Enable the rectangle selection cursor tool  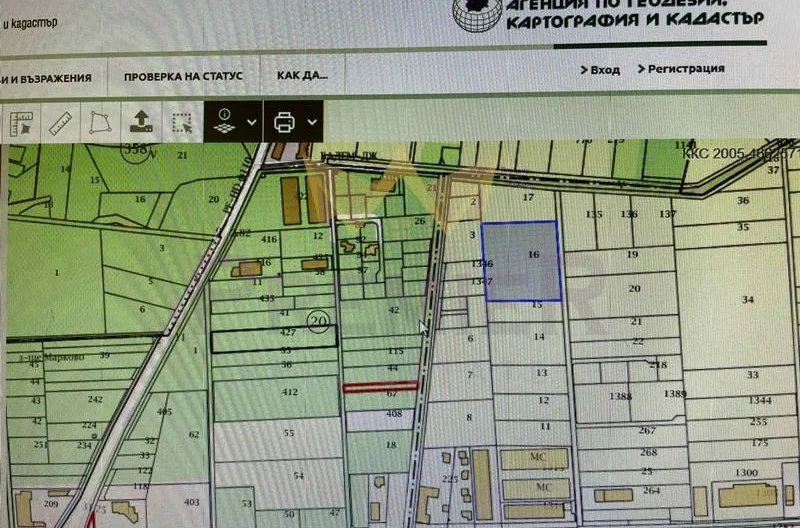[181, 123]
